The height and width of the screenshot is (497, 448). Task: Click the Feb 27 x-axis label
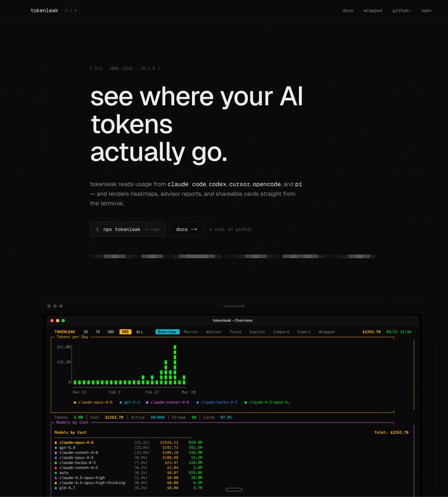[152, 392]
